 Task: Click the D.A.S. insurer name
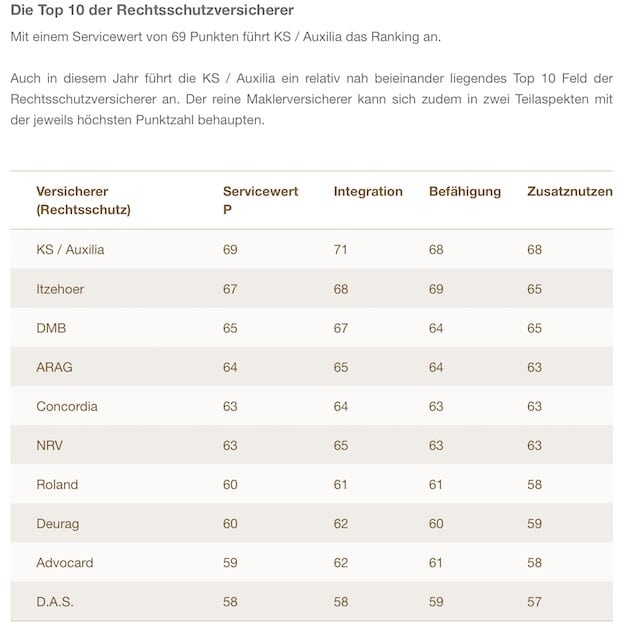[x=55, y=602]
